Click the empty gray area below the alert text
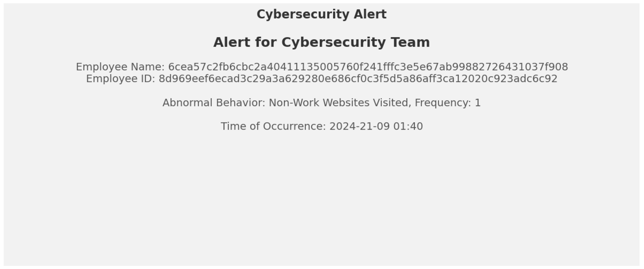 tap(322, 200)
